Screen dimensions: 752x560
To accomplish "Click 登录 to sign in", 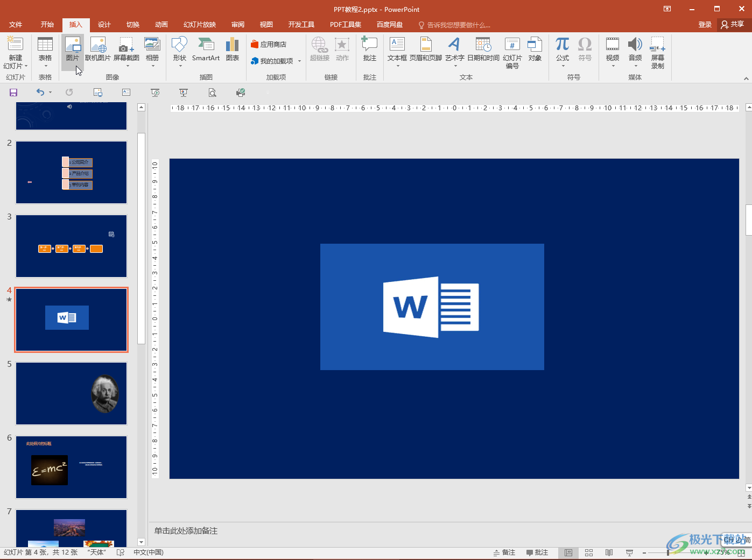I will click(705, 25).
